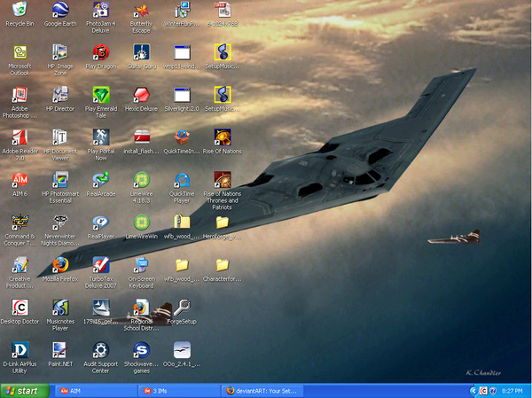This screenshot has height=398, width=532.
Task: Click the WinterFunP... installer icon
Action: point(182,10)
